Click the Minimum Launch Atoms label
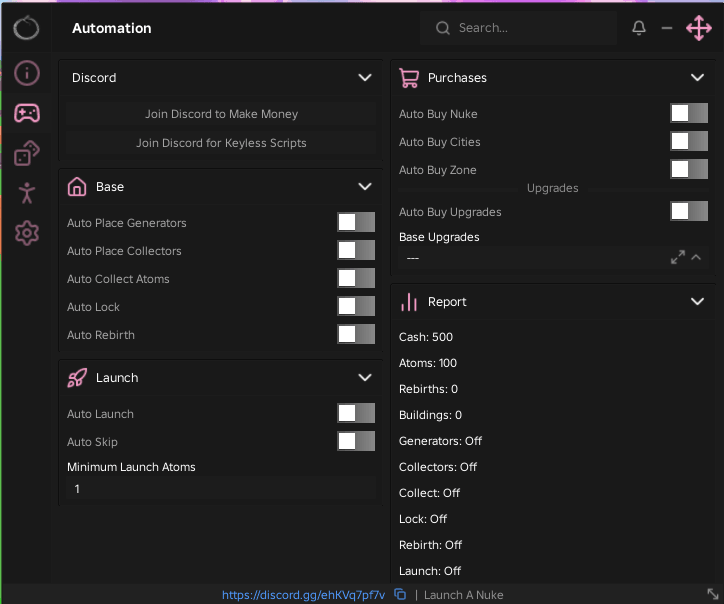The image size is (724, 604). point(131,467)
